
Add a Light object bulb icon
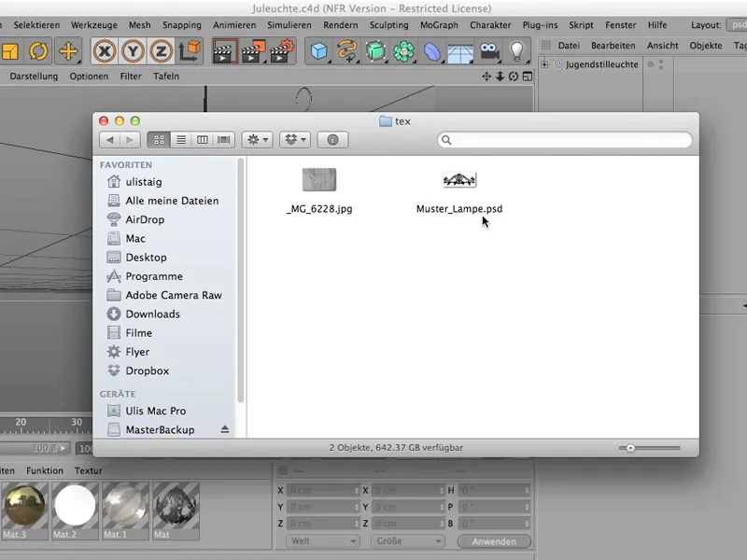[517, 51]
